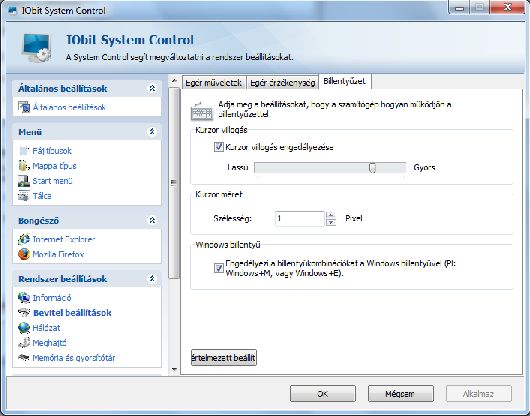The width and height of the screenshot is (530, 416).
Task: Click the keyboard icon beside the description
Action: (202, 111)
